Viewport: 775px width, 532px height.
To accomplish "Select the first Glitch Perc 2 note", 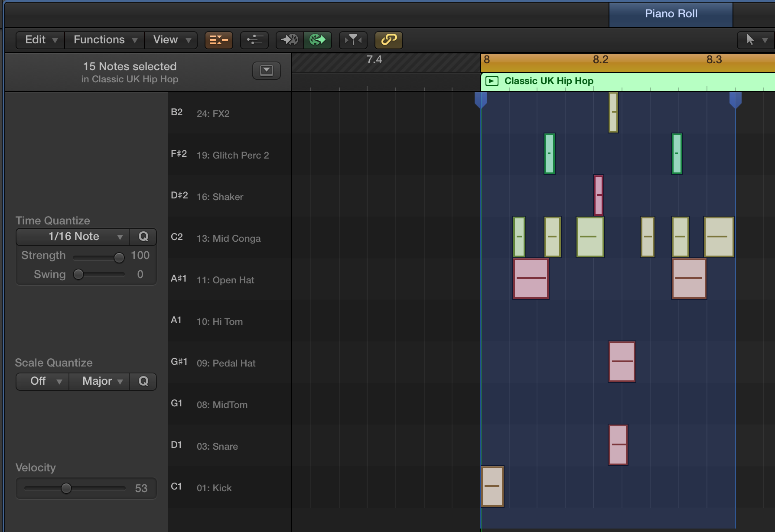I will pyautogui.click(x=550, y=154).
